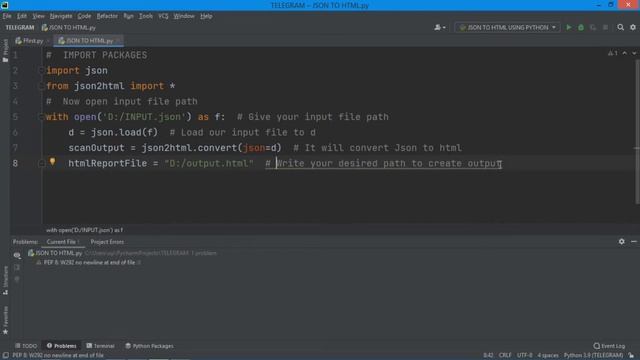
Task: Click the Stop icon in run toolbar
Action: [605, 27]
